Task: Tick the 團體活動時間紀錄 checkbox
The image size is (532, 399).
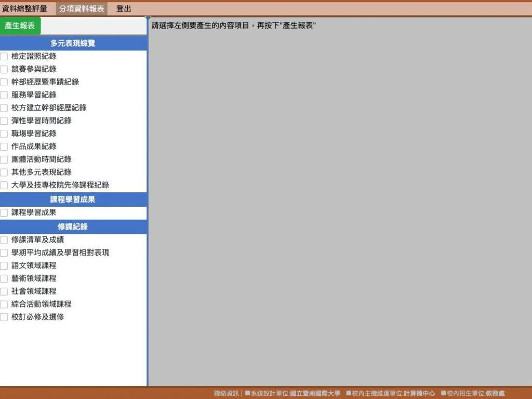Action: tap(4, 159)
